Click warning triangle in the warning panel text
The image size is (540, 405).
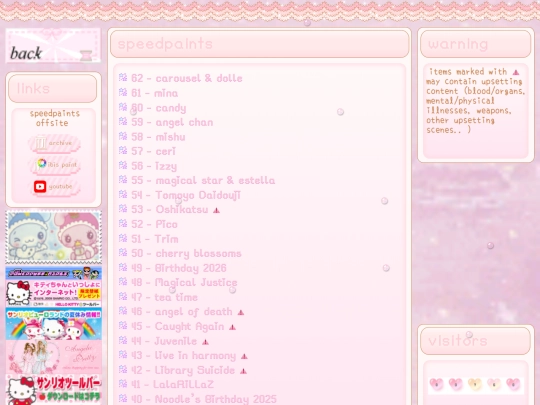pyautogui.click(x=516, y=72)
